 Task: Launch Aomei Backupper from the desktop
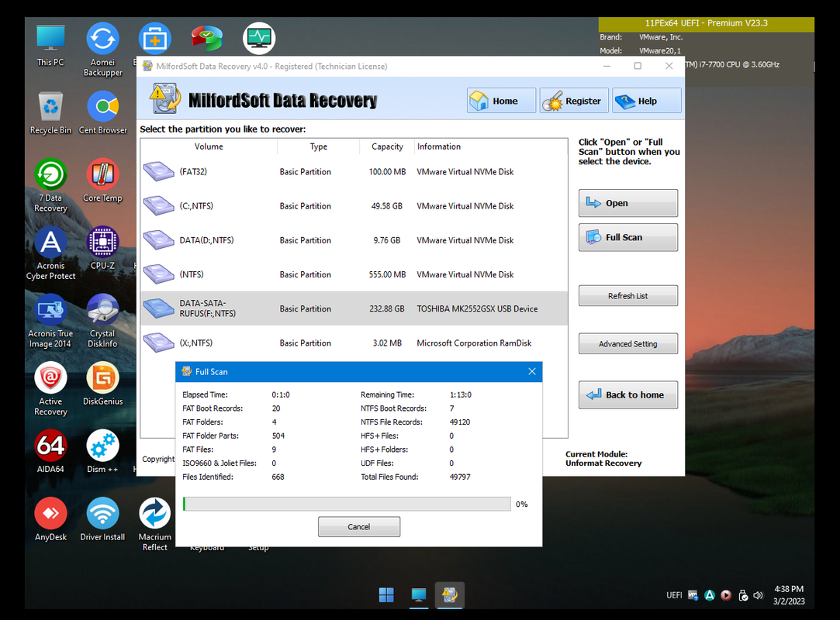(x=102, y=50)
